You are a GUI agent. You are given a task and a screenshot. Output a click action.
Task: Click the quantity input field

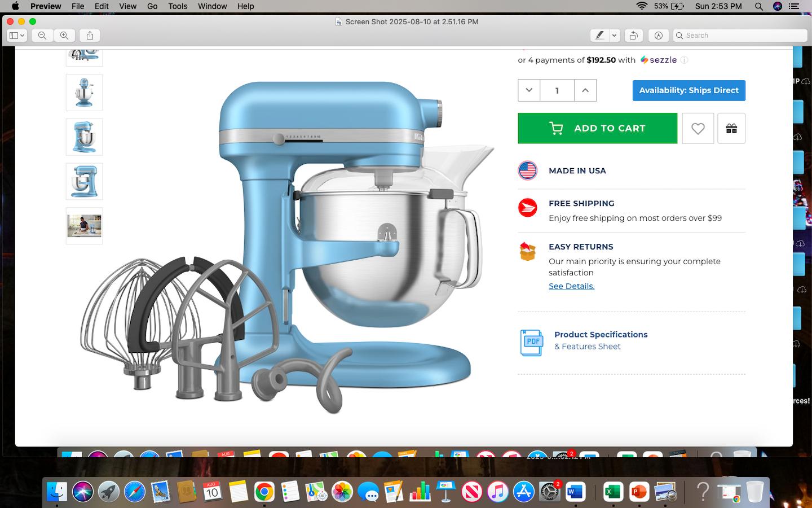[557, 90]
